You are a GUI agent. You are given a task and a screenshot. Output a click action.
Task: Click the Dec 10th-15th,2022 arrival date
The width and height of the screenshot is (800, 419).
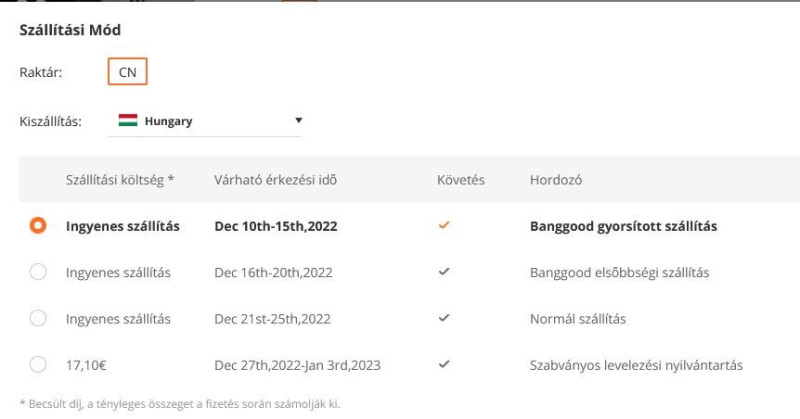pos(276,226)
